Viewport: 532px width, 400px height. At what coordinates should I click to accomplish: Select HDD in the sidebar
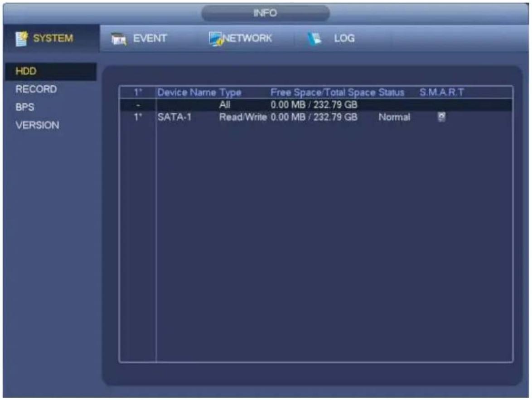coord(51,71)
